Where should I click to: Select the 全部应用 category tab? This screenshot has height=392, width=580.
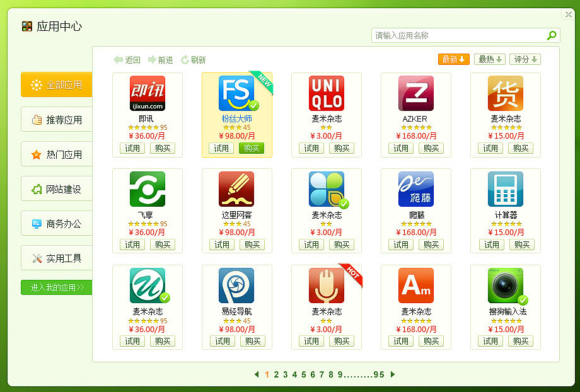click(57, 84)
